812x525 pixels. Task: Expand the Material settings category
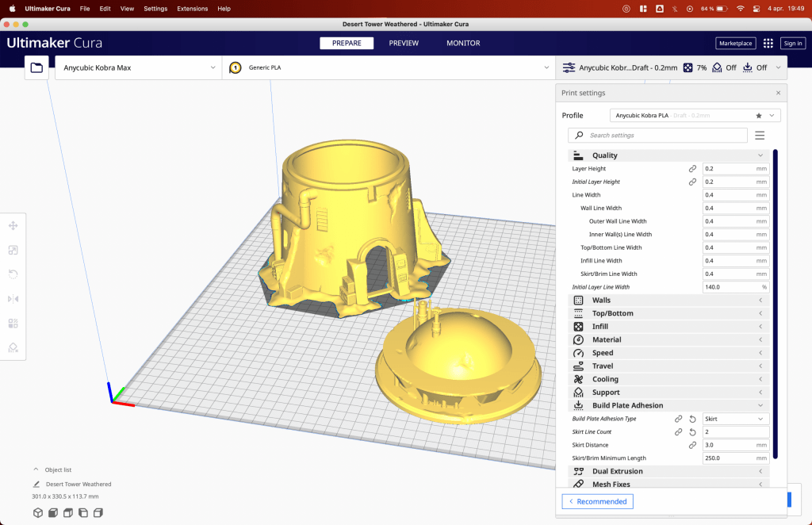[x=668, y=339]
